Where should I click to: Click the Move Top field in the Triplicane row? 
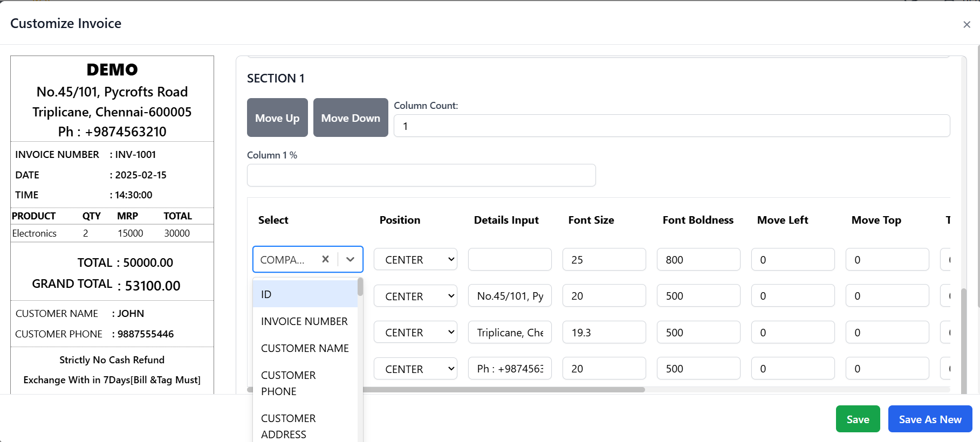pos(887,332)
